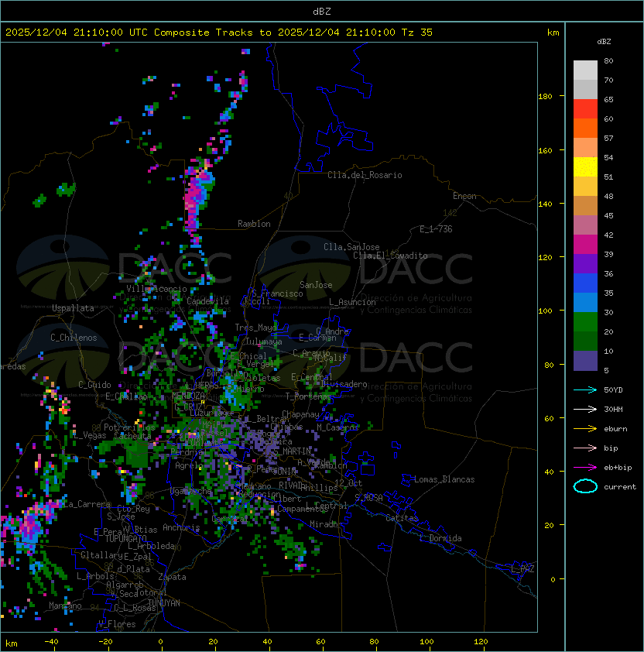This screenshot has height=652, width=644.
Task: Click the magenta eb+bip track arrow
Action: pyautogui.click(x=585, y=468)
